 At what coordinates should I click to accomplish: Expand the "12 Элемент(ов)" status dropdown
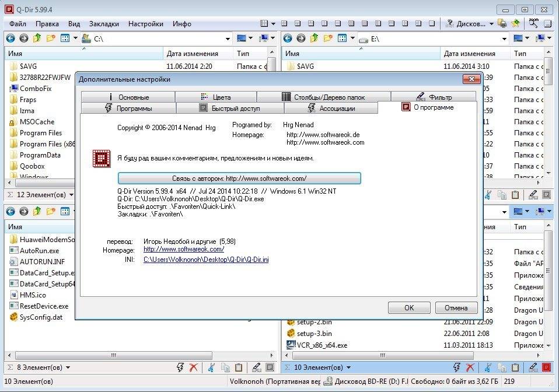pyautogui.click(x=72, y=195)
